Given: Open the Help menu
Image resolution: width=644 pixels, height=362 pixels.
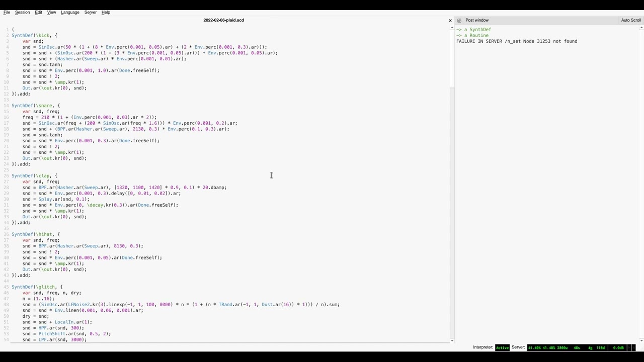Looking at the screenshot, I should pyautogui.click(x=106, y=12).
